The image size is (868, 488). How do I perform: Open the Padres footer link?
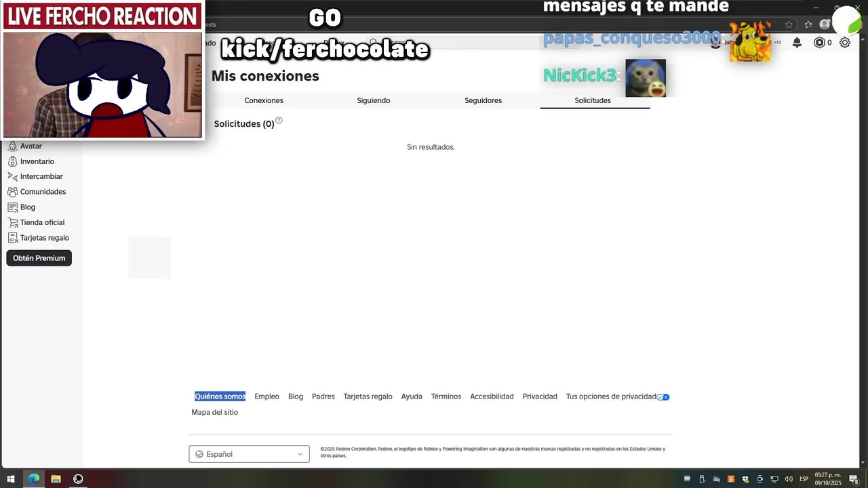pyautogui.click(x=323, y=396)
